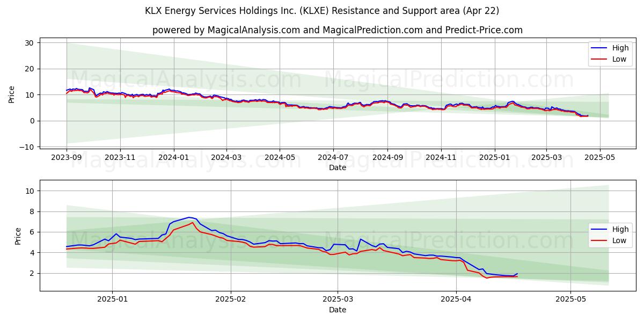Click the late-January price peak in bottom chart
The image size is (644, 322).
(x=189, y=217)
